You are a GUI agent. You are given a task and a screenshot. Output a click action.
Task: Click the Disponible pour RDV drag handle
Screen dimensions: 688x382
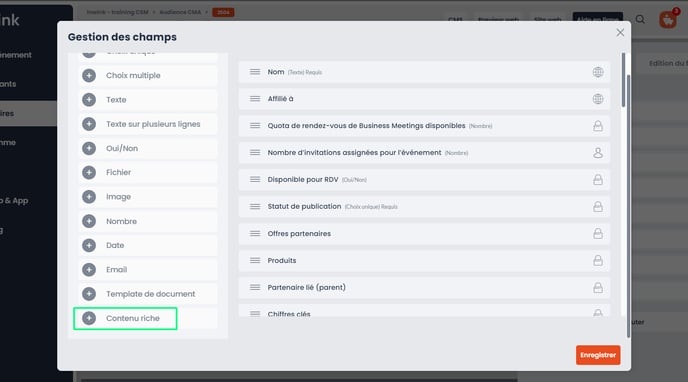tap(255, 179)
